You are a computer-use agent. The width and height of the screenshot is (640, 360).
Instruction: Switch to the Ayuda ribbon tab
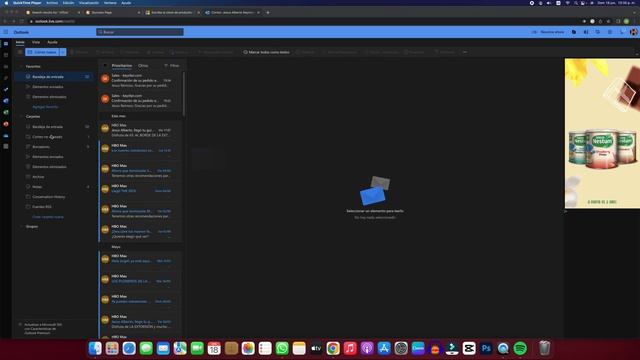tap(52, 42)
